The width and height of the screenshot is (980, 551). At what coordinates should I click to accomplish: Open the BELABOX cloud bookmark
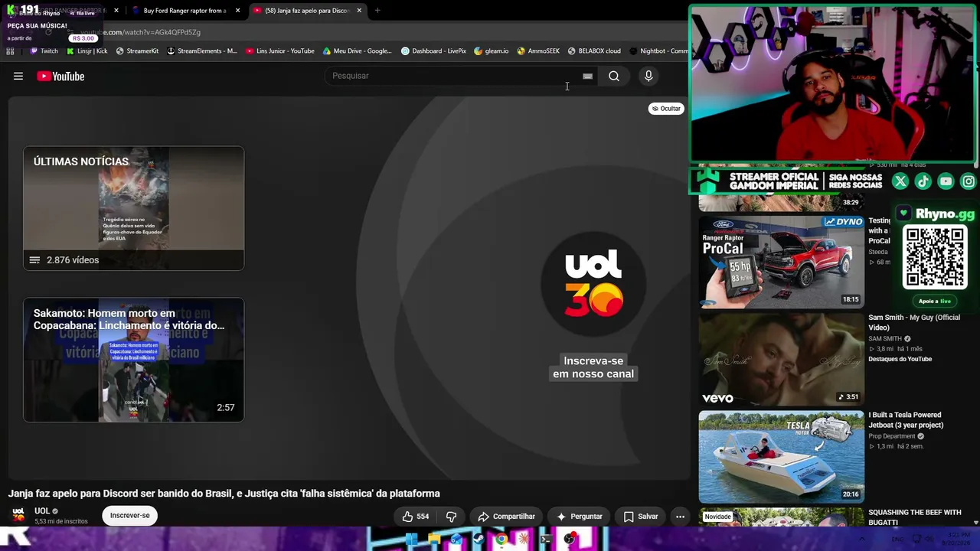pos(594,51)
